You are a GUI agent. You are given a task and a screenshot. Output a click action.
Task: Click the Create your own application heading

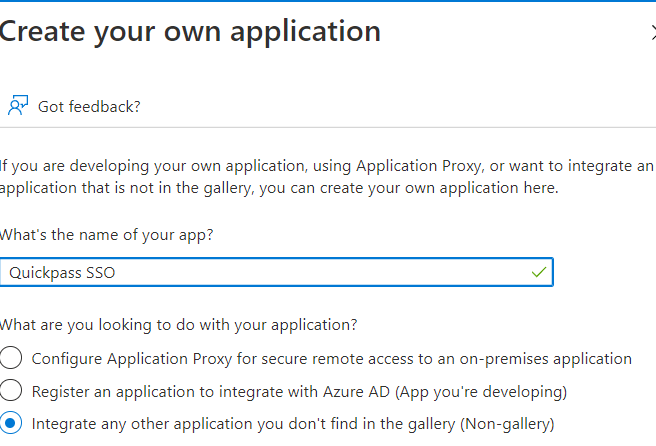pos(190,32)
